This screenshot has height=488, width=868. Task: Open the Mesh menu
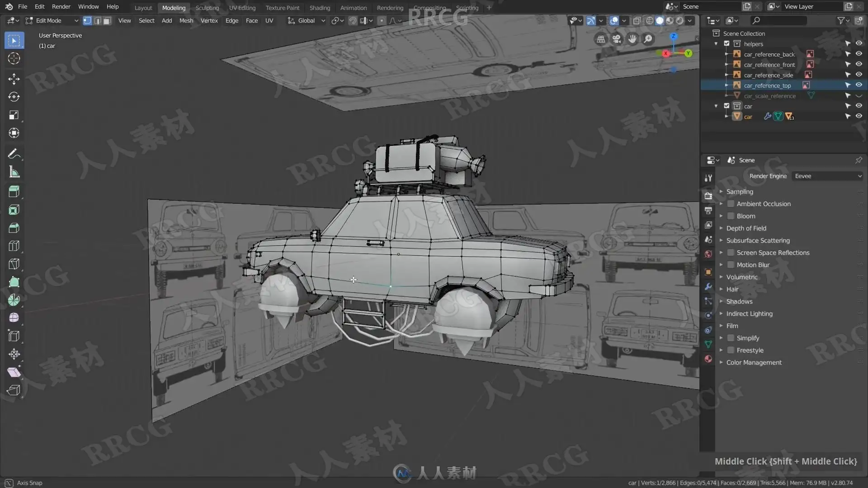186,21
